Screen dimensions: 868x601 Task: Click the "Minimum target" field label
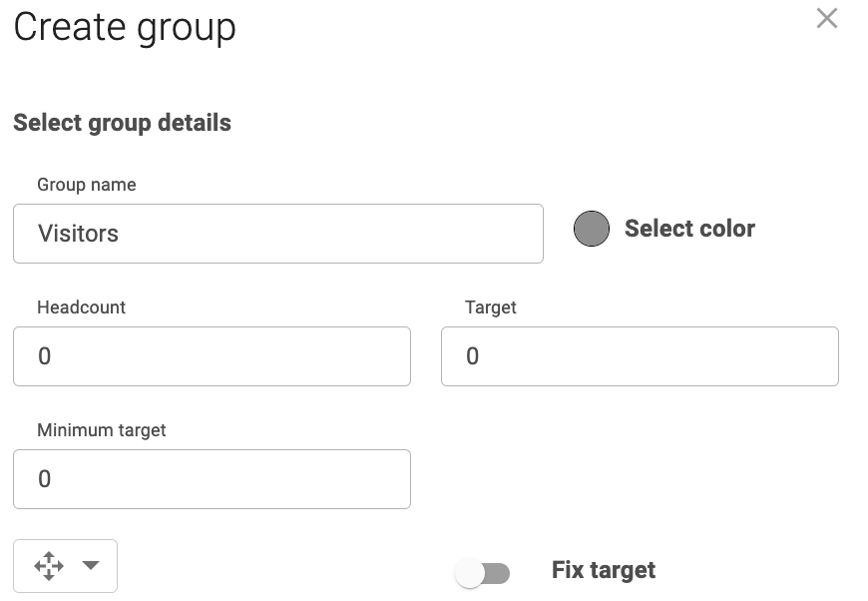coord(102,430)
